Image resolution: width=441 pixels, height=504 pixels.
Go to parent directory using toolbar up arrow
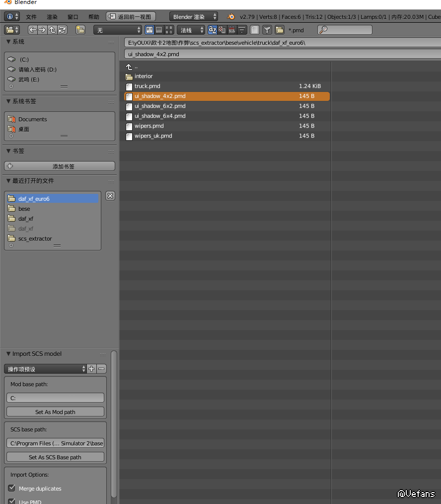click(52, 30)
